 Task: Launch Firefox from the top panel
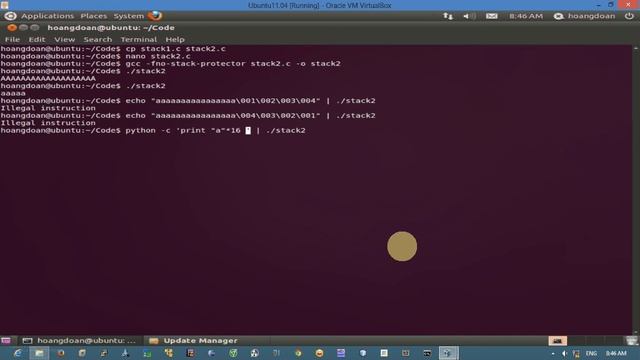click(155, 16)
